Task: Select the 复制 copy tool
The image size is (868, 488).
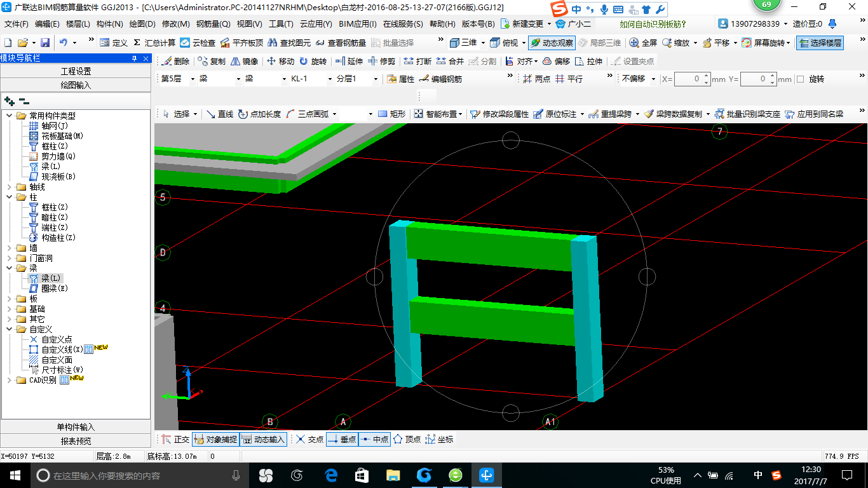Action: 212,62
